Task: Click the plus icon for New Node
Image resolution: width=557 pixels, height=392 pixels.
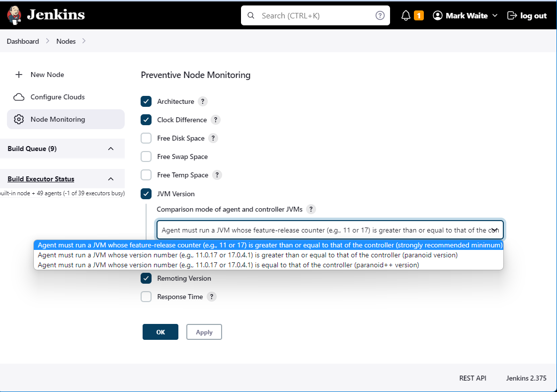Action: pyautogui.click(x=19, y=75)
